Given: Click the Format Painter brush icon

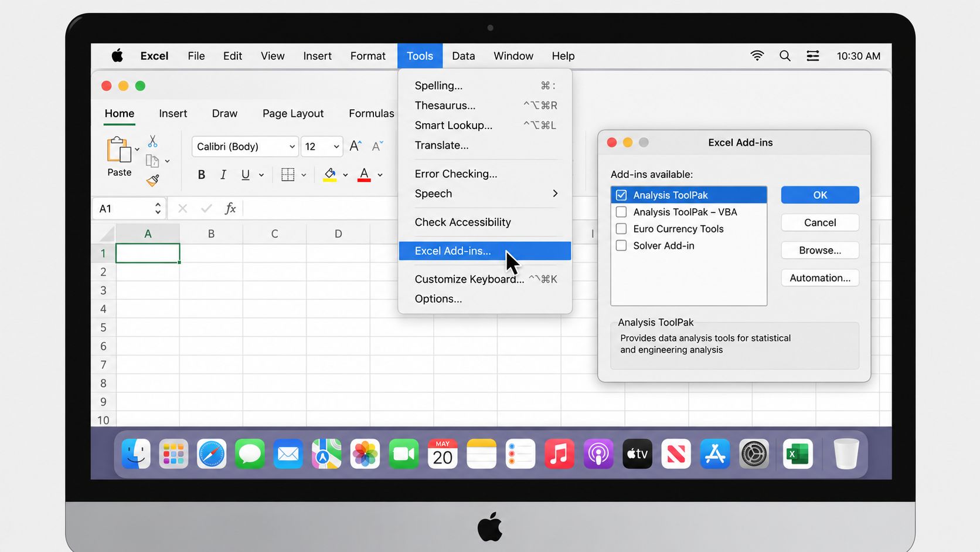Looking at the screenshot, I should click(152, 180).
